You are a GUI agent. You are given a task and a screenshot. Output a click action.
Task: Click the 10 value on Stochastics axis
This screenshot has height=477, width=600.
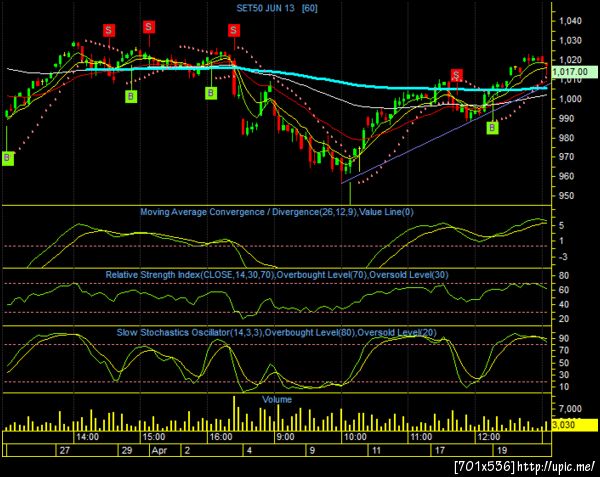(564, 387)
